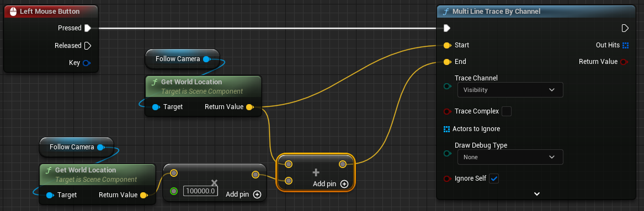
Task: Click the add node's bottom input pin
Action: pos(289,181)
